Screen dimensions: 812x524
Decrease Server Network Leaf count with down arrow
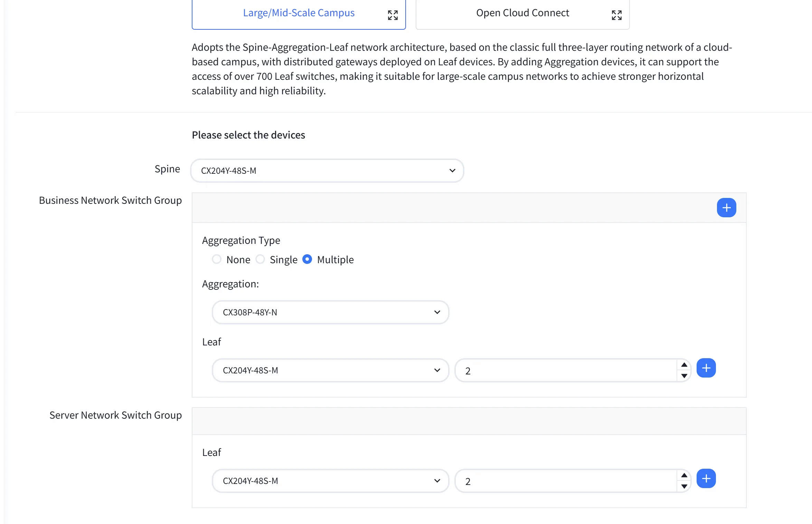click(684, 486)
